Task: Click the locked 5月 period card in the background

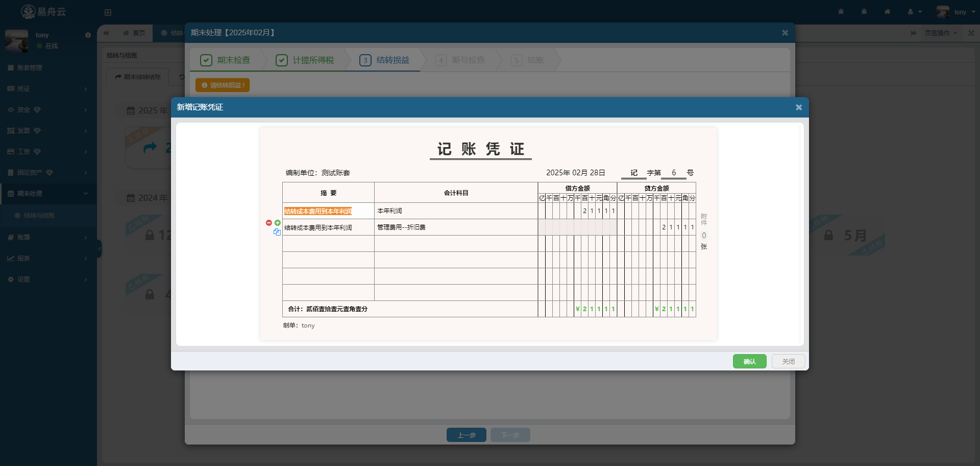Action: click(847, 235)
